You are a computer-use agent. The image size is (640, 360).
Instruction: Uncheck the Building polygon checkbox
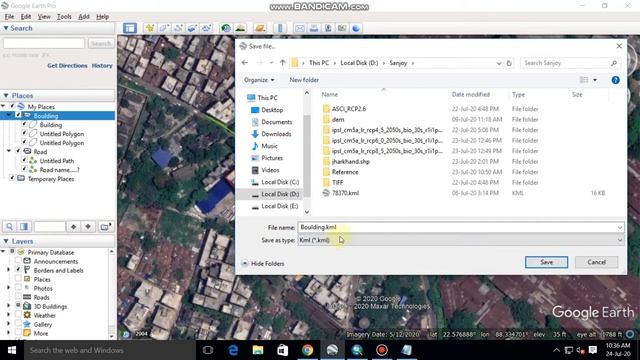pos(24,124)
